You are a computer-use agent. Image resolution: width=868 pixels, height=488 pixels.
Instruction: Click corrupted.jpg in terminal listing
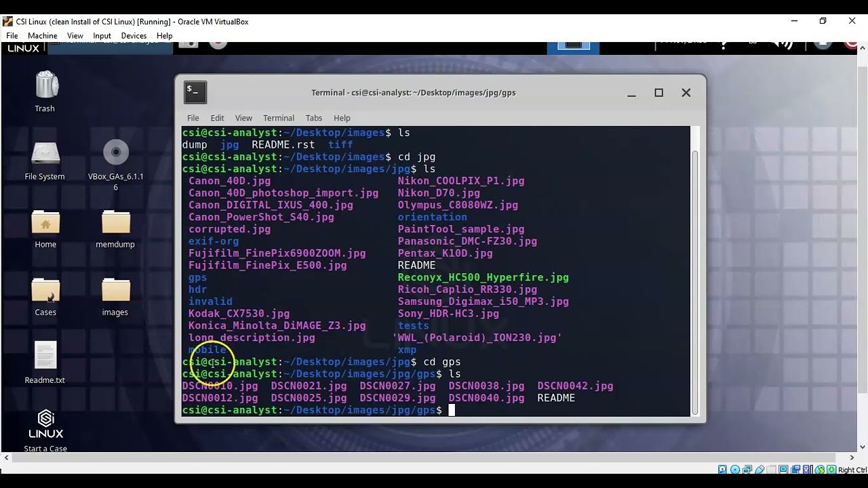click(x=229, y=229)
